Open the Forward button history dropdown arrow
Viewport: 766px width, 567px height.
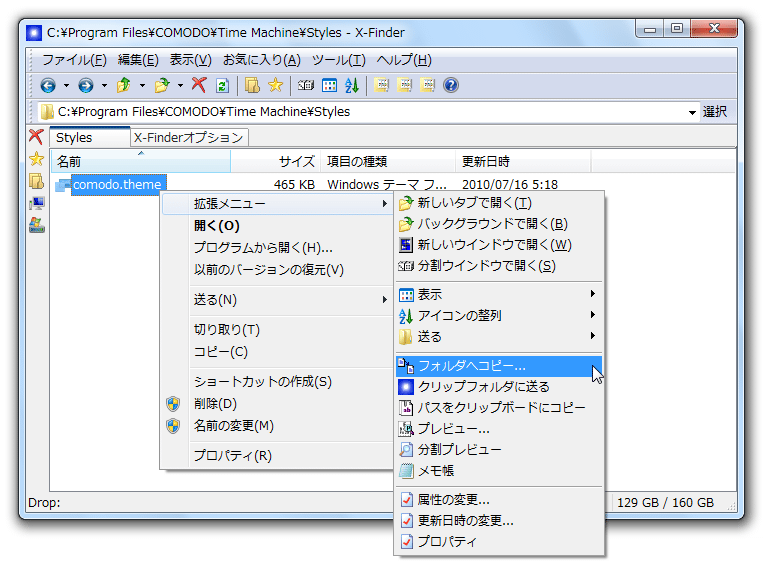(x=105, y=86)
